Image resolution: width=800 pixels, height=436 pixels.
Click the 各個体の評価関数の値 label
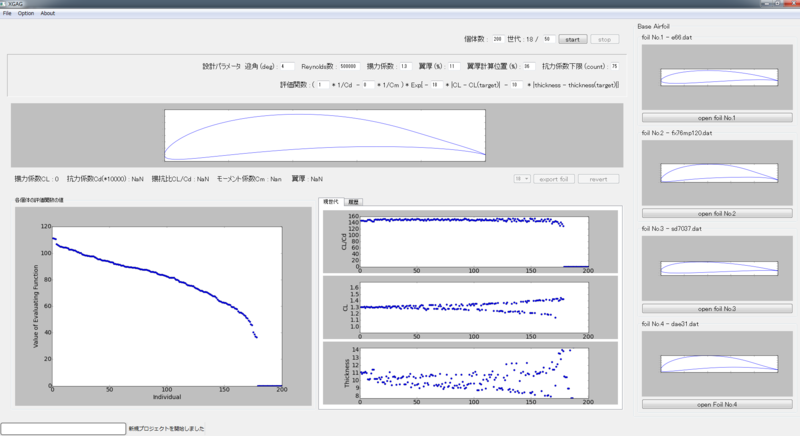pos(39,200)
